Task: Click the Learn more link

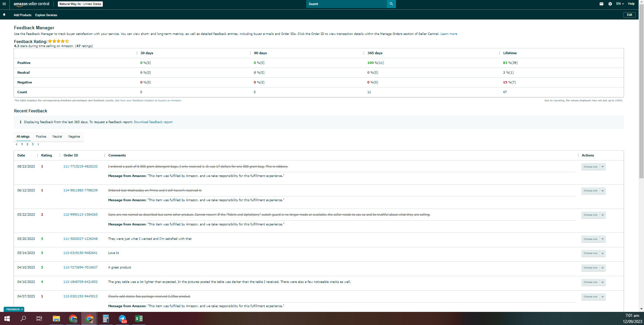Action: click(x=449, y=34)
